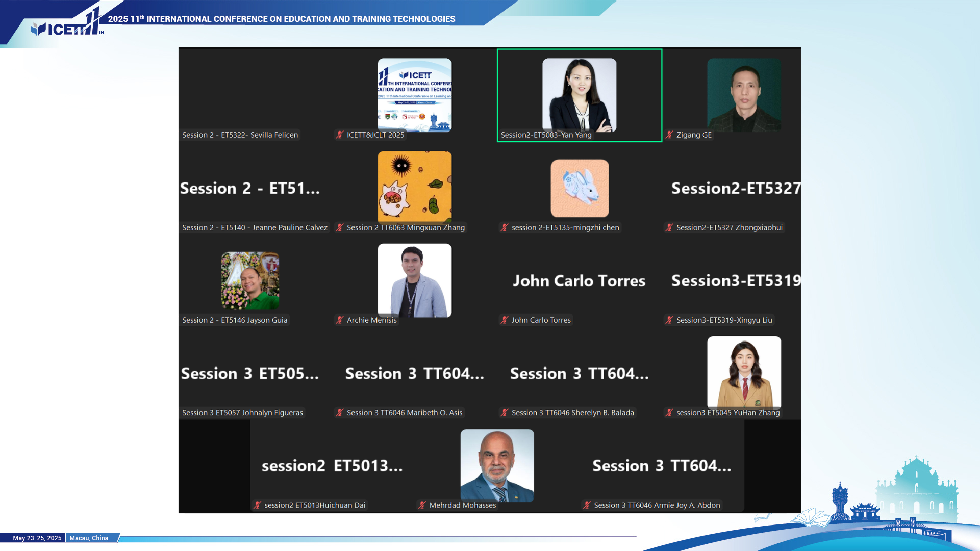The image size is (980, 551).
Task: Click name label Session 2 - ET5146 Jayson Guia
Action: (x=235, y=320)
